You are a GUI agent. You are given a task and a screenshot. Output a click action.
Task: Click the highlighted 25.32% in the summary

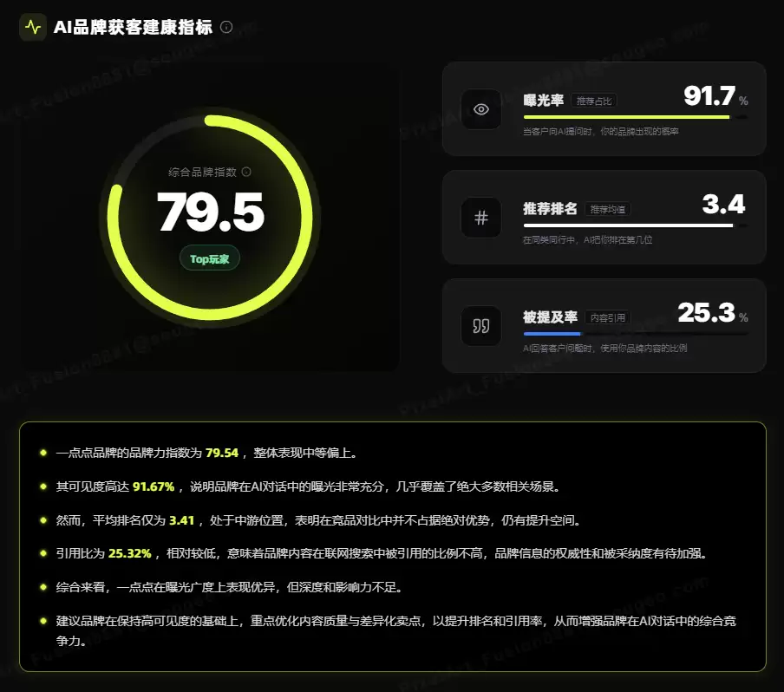[x=130, y=553]
